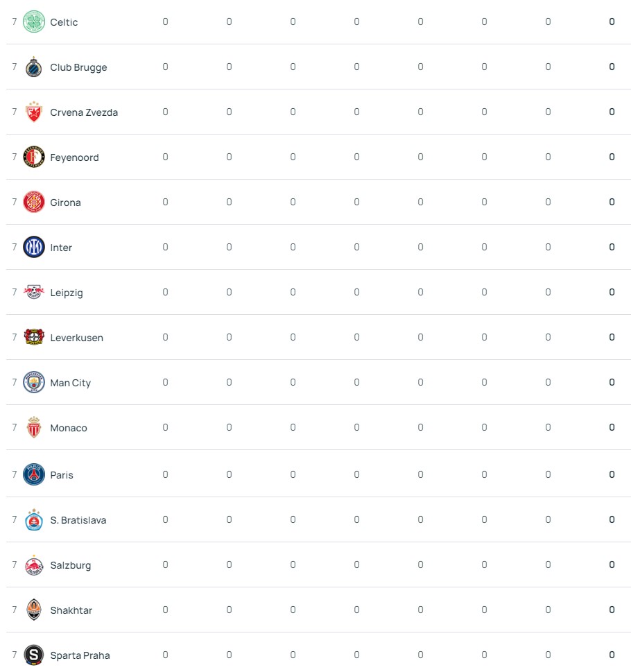Open the Feyenoord team name link

pyautogui.click(x=74, y=157)
